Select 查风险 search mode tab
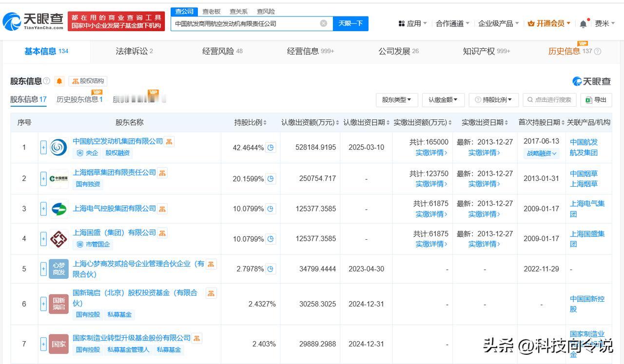This screenshot has width=624, height=364. (266, 11)
